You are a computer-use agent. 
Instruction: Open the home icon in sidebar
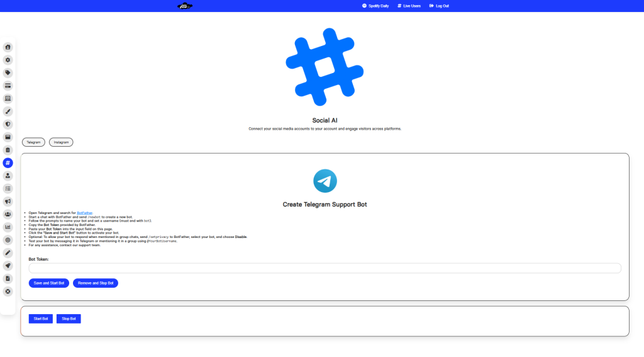[8, 47]
